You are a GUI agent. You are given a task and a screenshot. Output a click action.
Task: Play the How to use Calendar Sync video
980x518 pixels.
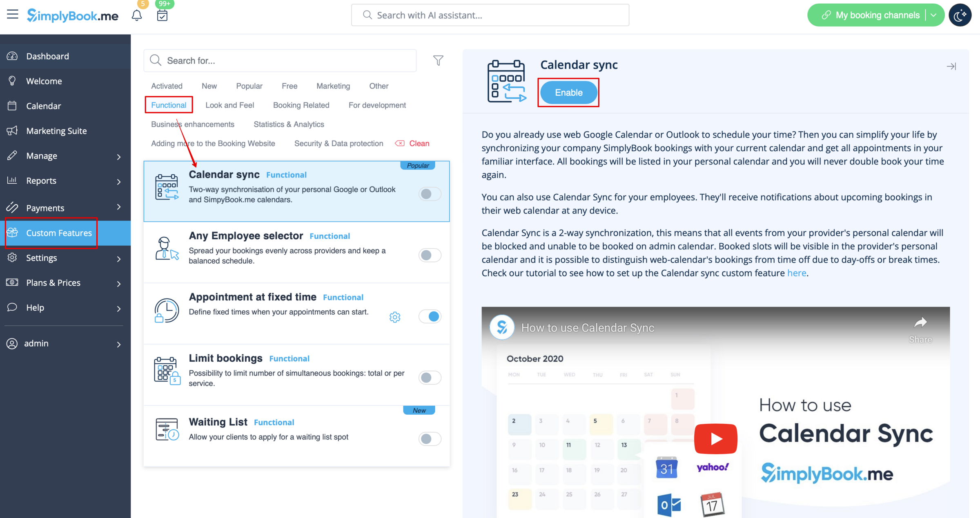coord(715,439)
